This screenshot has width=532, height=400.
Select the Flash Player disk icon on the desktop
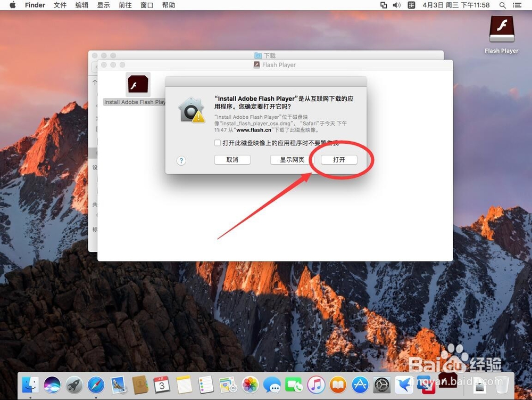coord(502,30)
